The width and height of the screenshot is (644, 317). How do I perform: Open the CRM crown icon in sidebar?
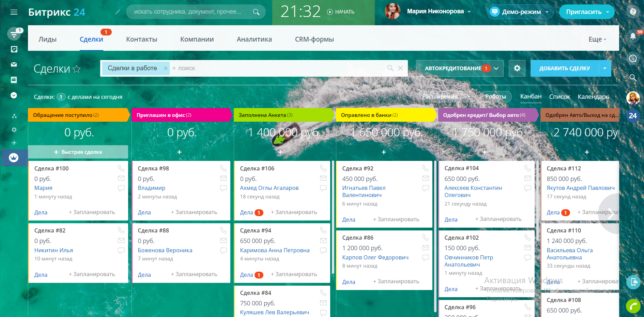(14, 157)
